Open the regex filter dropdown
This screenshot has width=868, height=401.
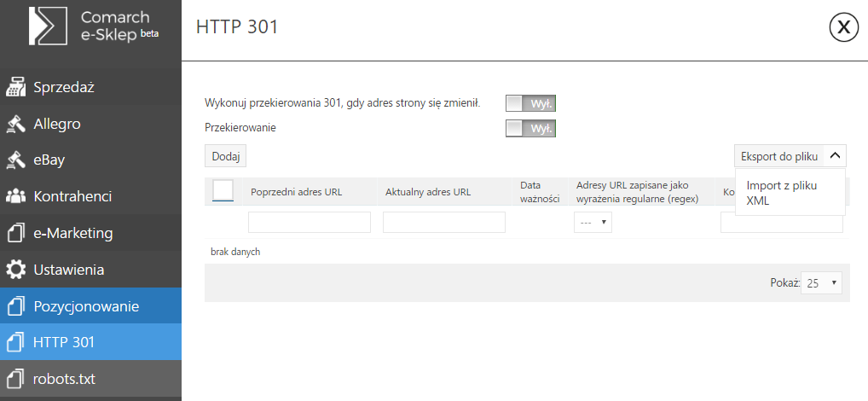(x=593, y=222)
